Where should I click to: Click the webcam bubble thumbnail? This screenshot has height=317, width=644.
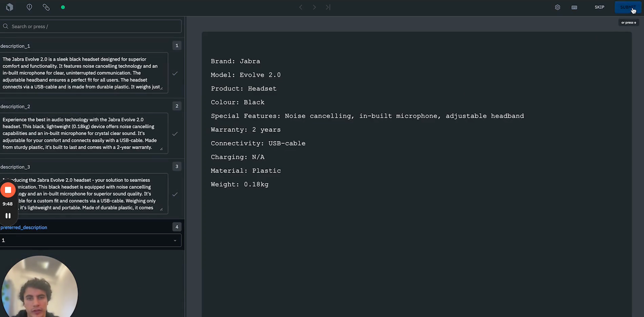[x=39, y=286]
